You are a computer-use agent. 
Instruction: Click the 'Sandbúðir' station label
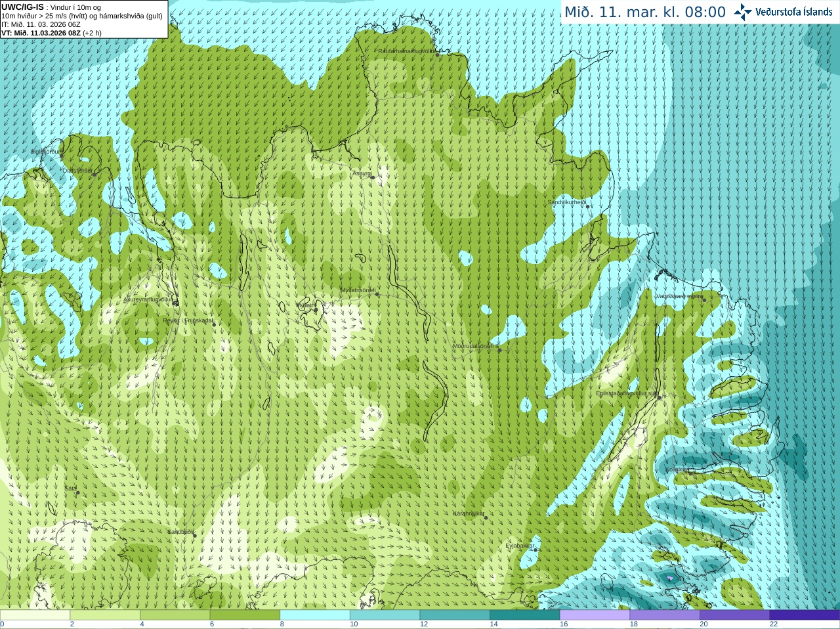[x=180, y=532]
